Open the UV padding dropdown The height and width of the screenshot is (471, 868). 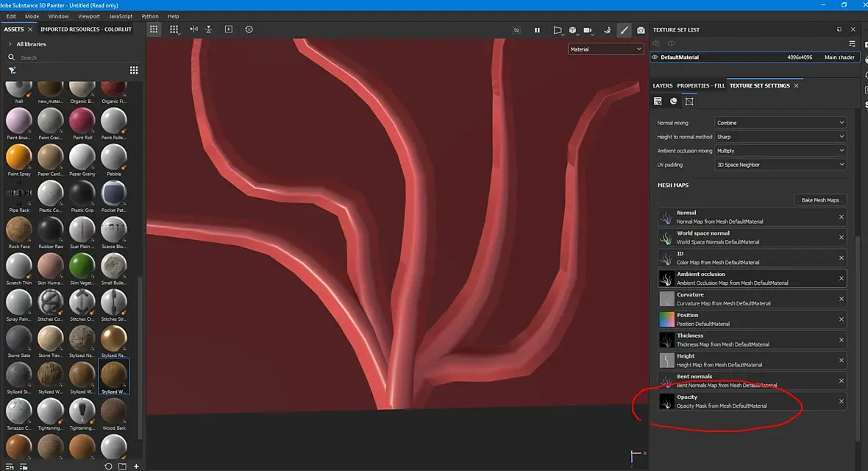780,165
